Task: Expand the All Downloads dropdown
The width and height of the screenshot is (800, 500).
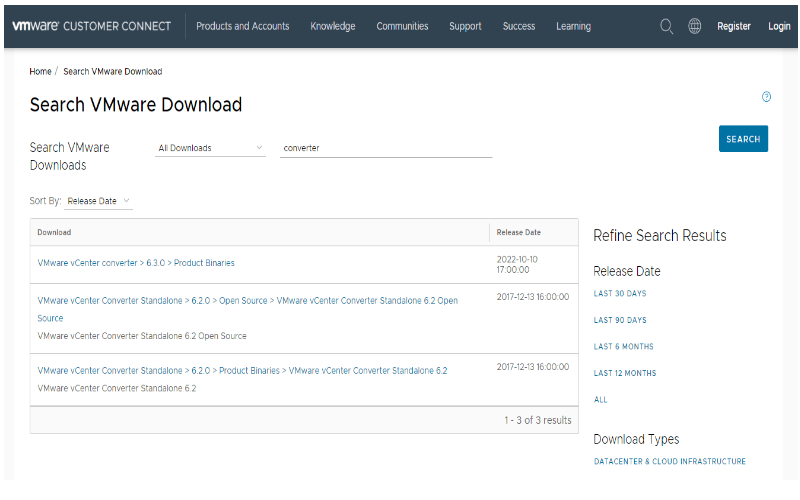Action: tap(210, 148)
